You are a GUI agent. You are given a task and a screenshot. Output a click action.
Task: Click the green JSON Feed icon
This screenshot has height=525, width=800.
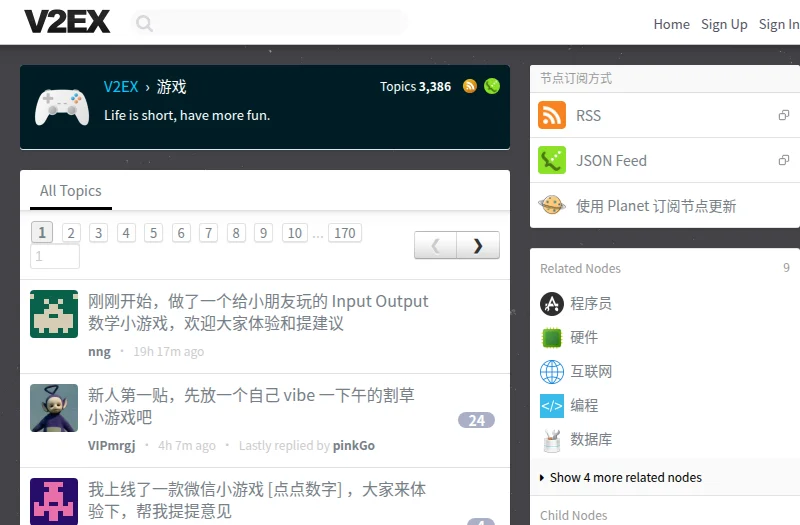[x=552, y=160]
